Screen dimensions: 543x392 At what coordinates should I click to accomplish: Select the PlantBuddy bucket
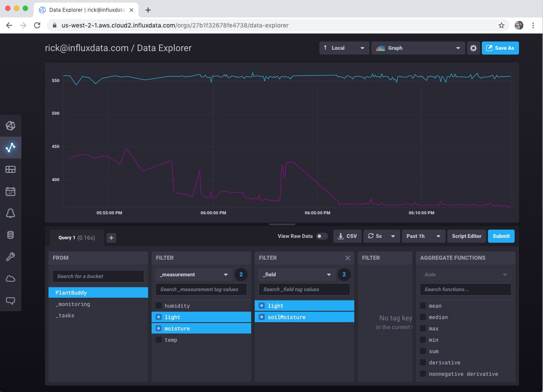coord(98,292)
